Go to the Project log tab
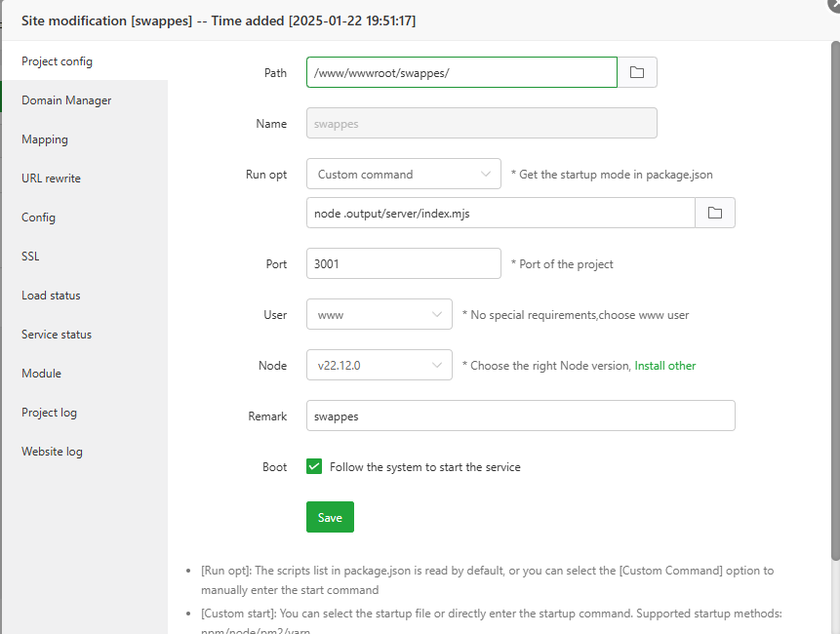840x634 pixels. [x=49, y=413]
